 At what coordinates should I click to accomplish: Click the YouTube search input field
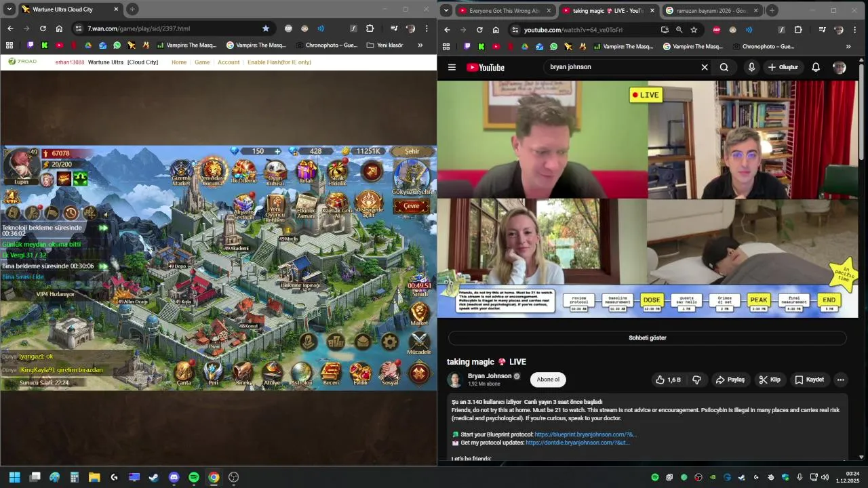click(620, 67)
